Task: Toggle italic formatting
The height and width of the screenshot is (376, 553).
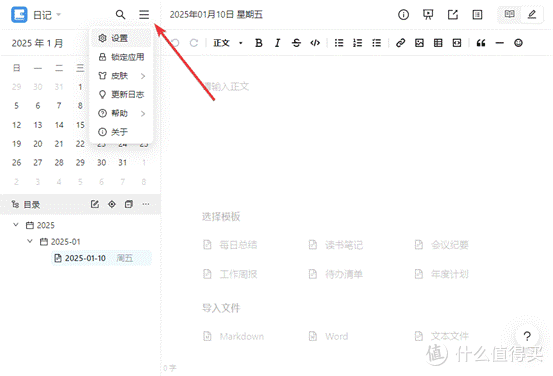Action: coord(278,43)
